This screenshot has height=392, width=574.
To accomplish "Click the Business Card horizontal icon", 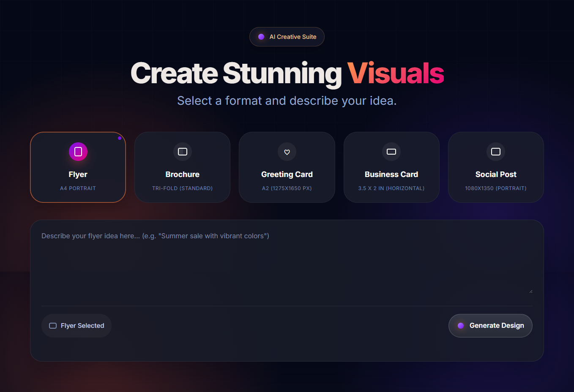I will [391, 152].
